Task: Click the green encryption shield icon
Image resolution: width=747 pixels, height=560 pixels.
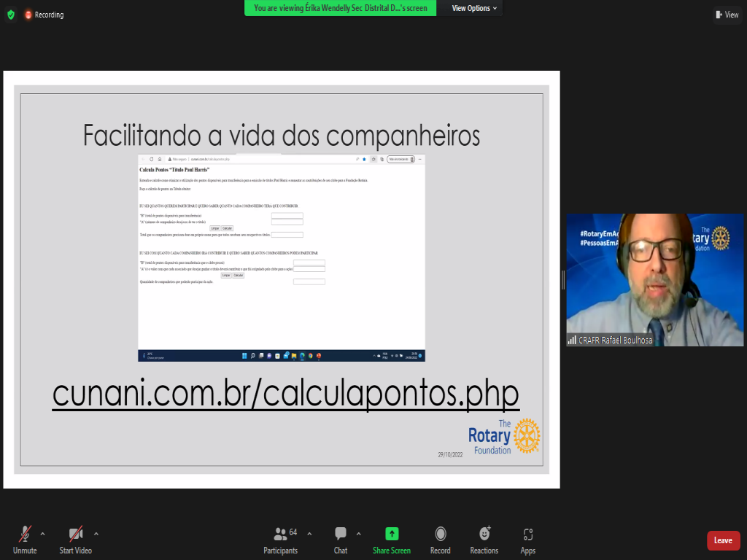Action: point(11,15)
